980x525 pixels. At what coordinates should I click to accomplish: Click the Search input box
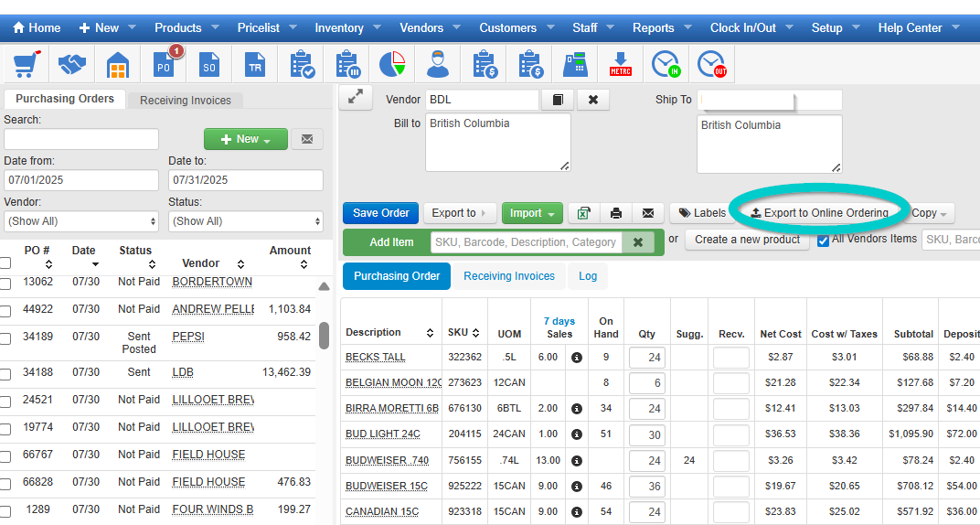pyautogui.click(x=81, y=139)
